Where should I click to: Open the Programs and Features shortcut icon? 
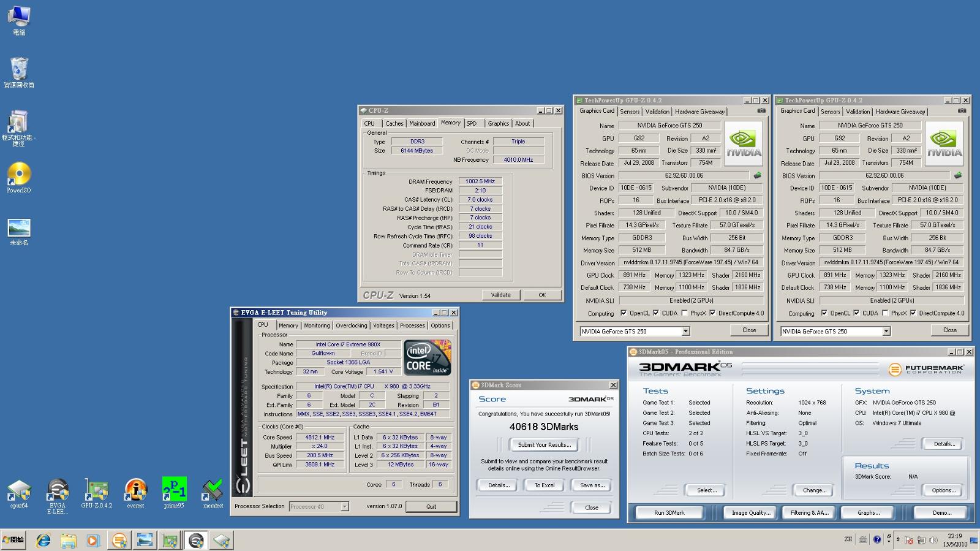click(x=19, y=127)
